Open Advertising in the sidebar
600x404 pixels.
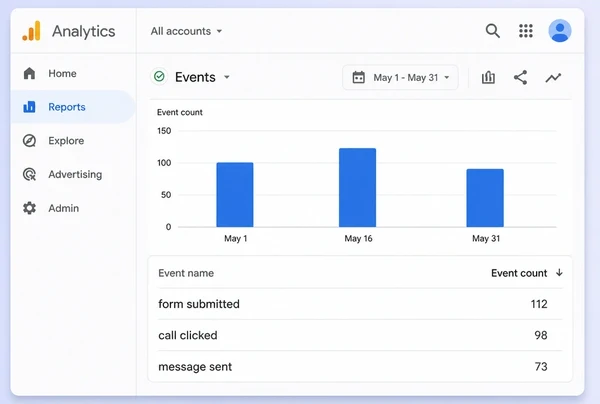click(73, 174)
